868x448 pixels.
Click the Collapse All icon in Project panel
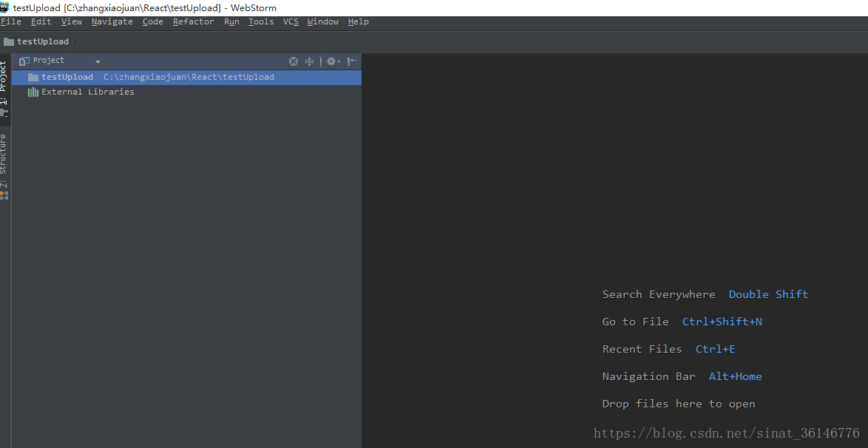pyautogui.click(x=310, y=61)
